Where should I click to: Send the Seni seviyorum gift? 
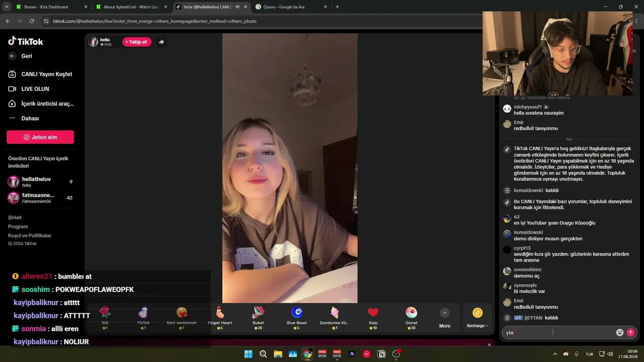tap(182, 319)
